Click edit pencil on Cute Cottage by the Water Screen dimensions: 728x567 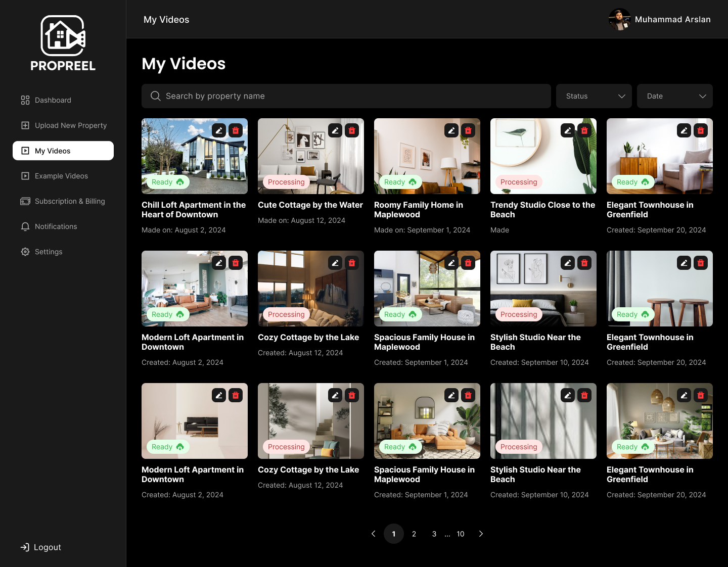[335, 130]
